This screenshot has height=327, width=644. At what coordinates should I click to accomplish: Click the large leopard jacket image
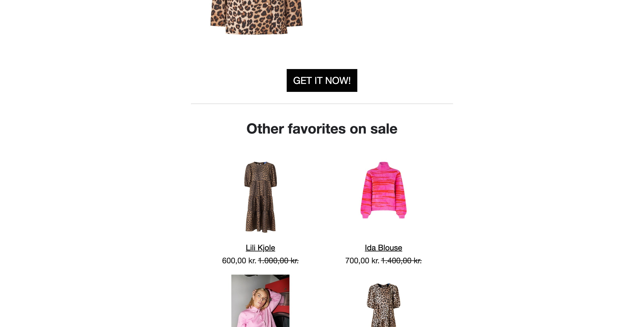pyautogui.click(x=257, y=17)
